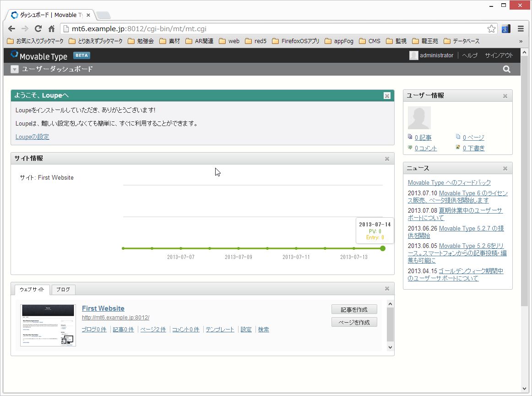This screenshot has height=396, width=532.
Task: Open a new browser tab
Action: click(103, 15)
